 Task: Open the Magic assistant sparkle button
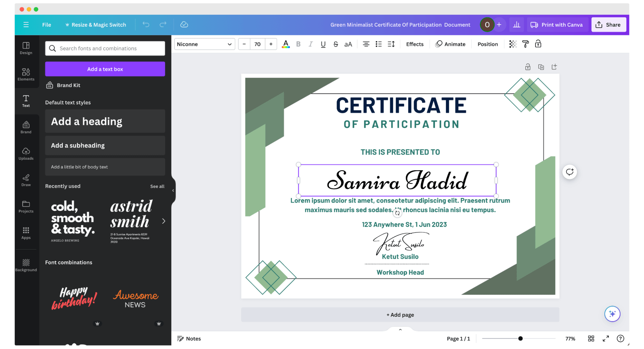pos(612,314)
